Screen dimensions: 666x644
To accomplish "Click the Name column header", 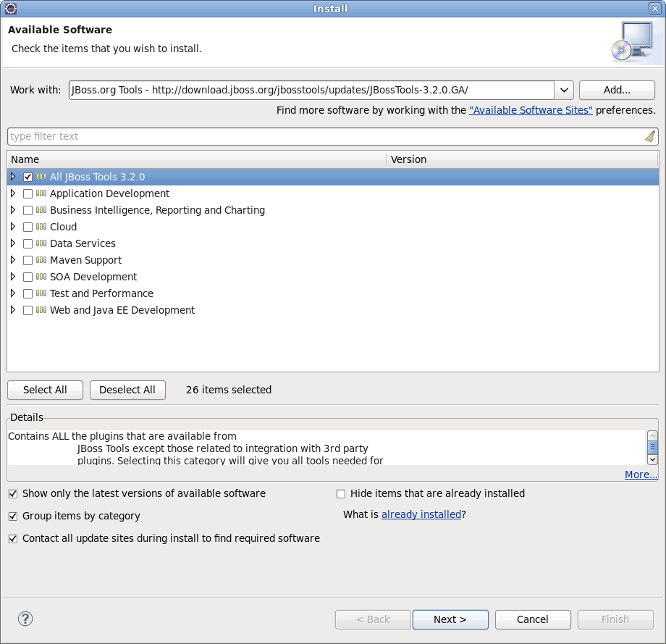I will click(x=195, y=159).
